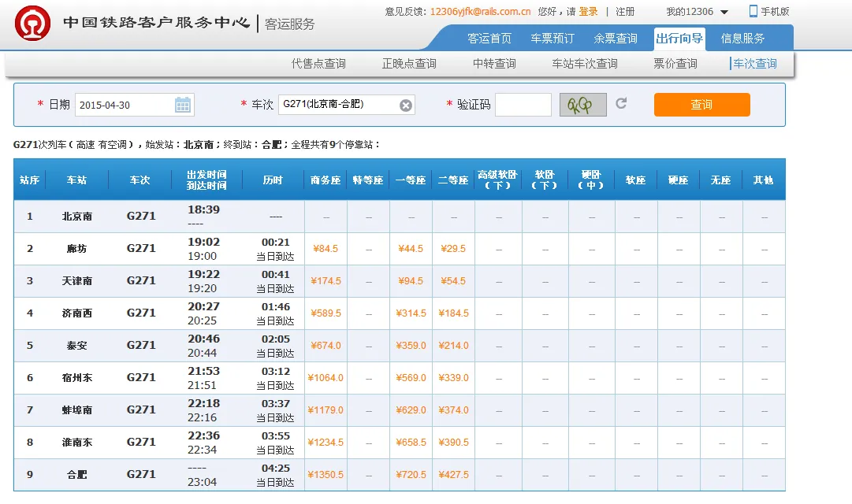
Task: Click the 商务座 column header
Action: (326, 180)
